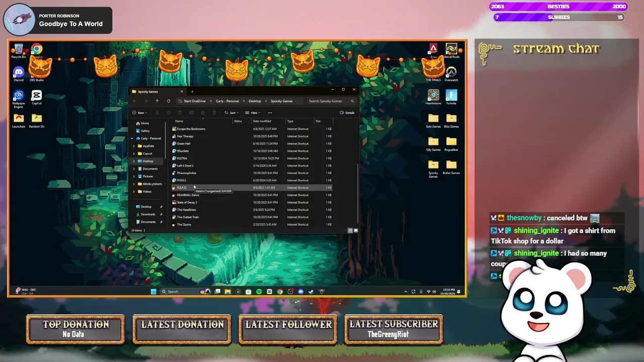Expand the AppData folder in sidebar

tap(134, 146)
